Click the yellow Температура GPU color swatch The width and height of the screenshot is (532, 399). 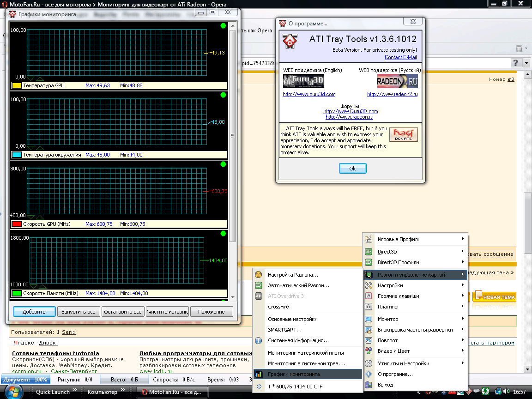(x=17, y=85)
